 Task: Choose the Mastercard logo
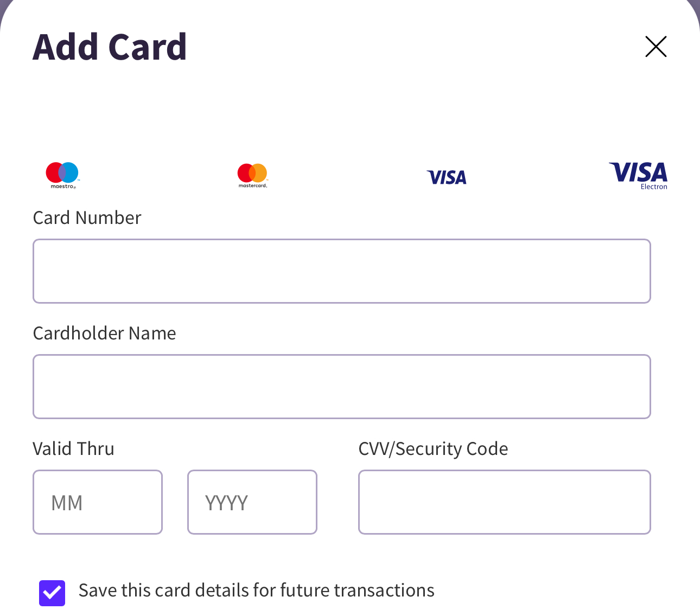click(x=252, y=174)
